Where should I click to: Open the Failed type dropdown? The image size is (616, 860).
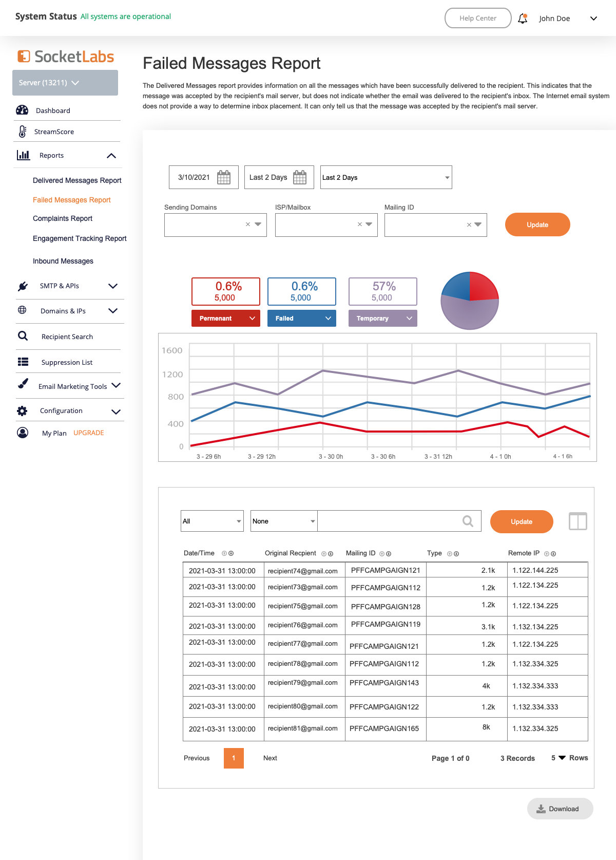tap(302, 318)
